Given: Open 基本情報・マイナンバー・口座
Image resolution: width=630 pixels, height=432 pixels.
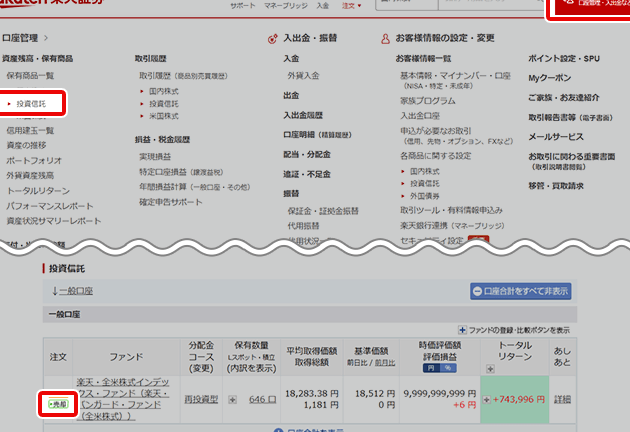Looking at the screenshot, I should (x=455, y=76).
